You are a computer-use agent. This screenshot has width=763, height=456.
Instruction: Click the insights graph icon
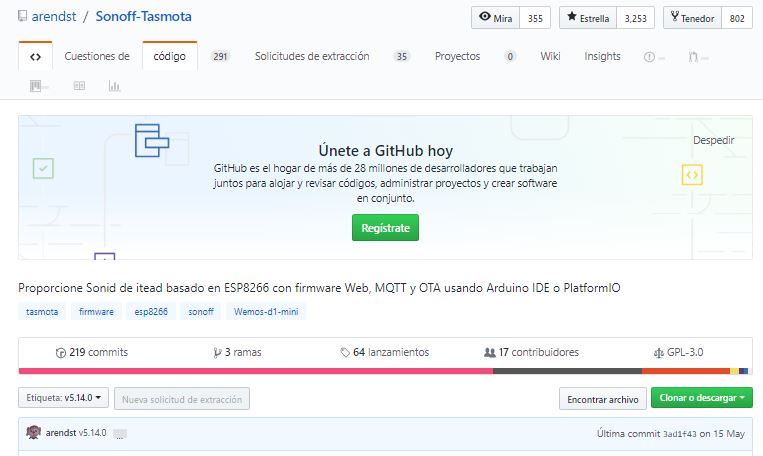pos(114,86)
